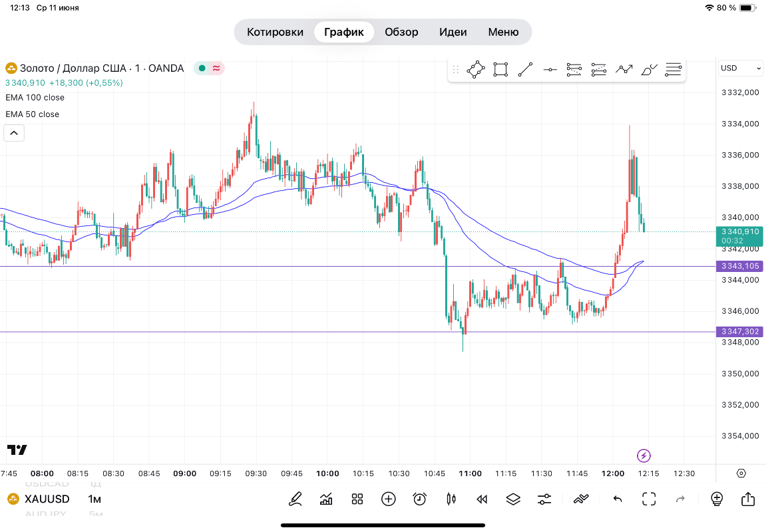The image size is (766, 532).
Task: Open the Меню tab
Action: (x=503, y=32)
